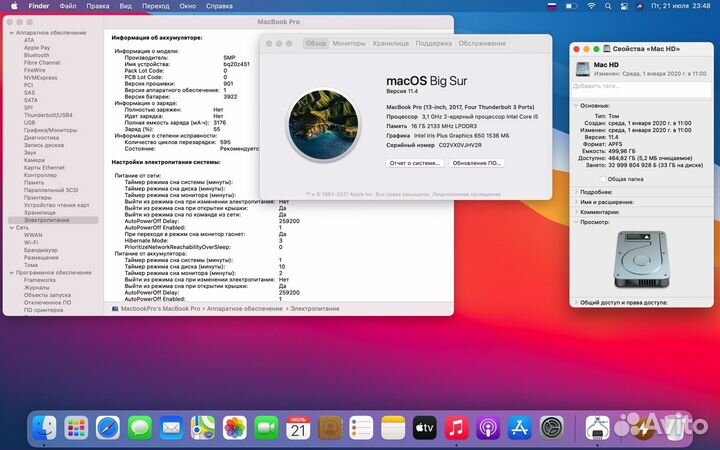Toggle the Общая папка checkbox
This screenshot has height=450, width=720.
602,179
